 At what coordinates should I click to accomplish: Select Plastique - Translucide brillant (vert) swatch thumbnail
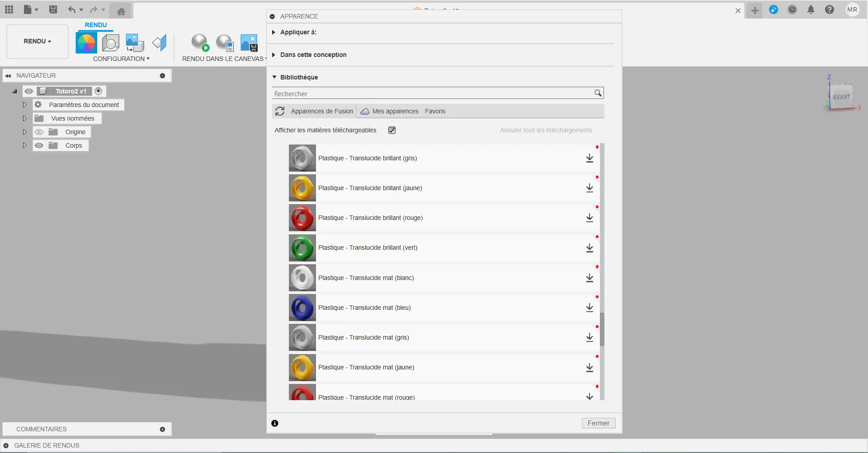302,248
